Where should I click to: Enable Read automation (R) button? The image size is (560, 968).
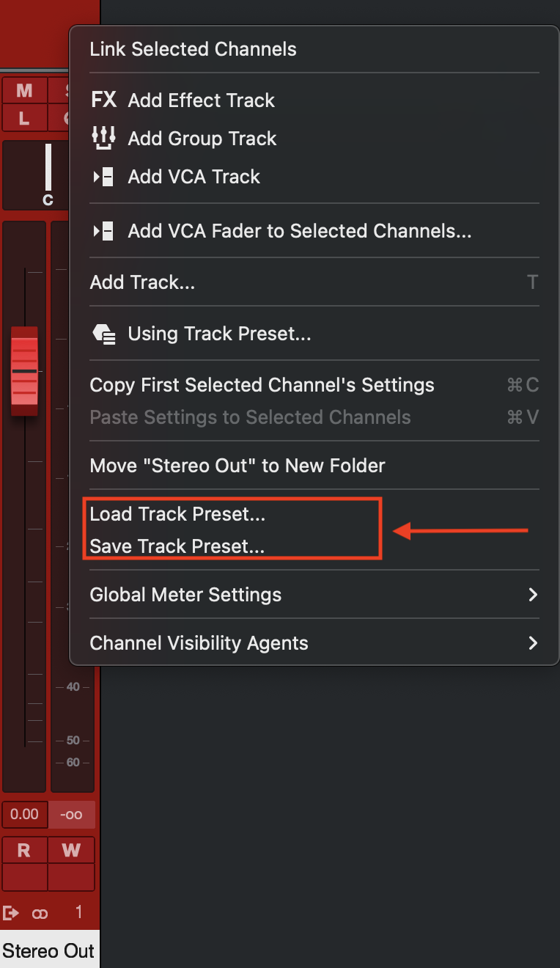[24, 850]
